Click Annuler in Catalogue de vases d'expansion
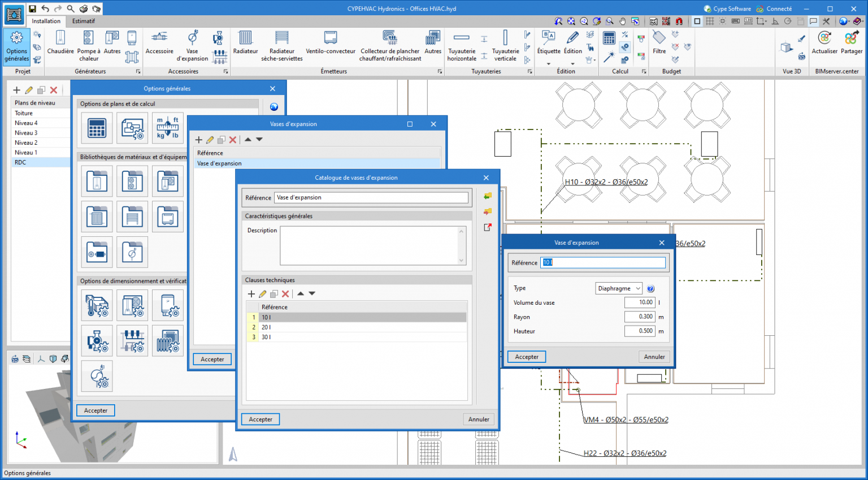Screen dimensions: 868x480 click(479, 420)
